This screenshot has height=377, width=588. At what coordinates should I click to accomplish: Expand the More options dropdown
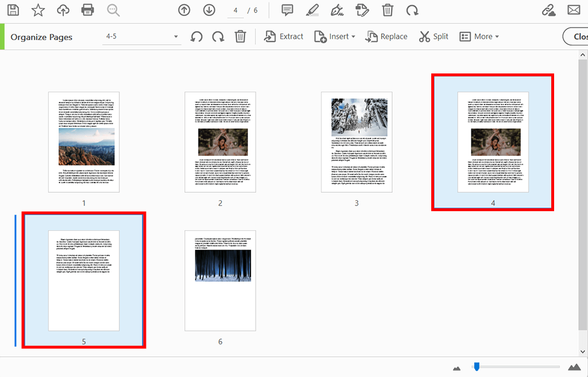pos(479,37)
